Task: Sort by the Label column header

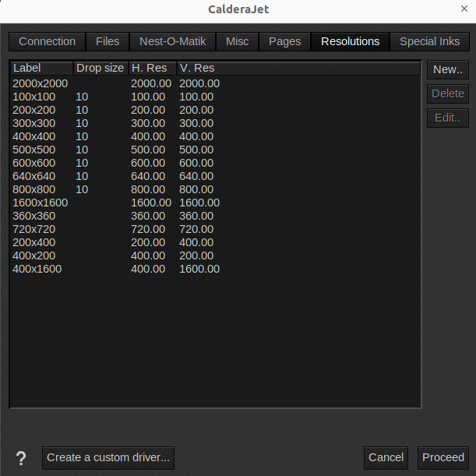Action: pyautogui.click(x=41, y=69)
